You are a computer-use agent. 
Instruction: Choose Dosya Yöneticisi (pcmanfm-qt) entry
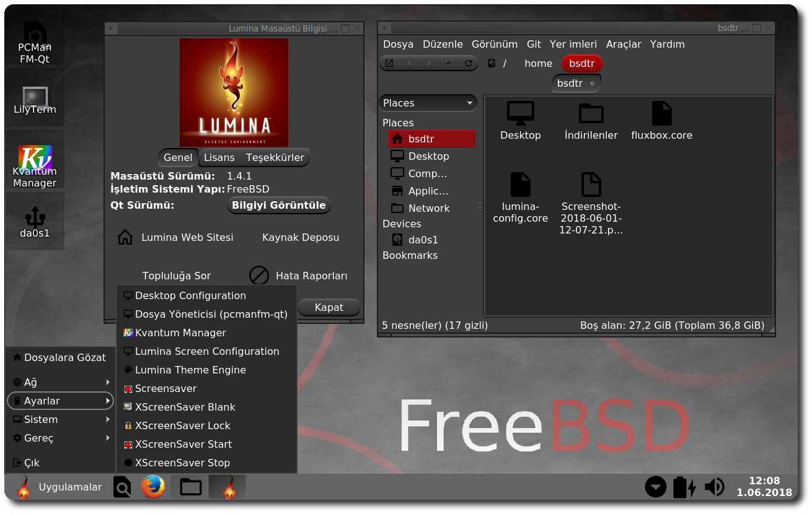[206, 314]
